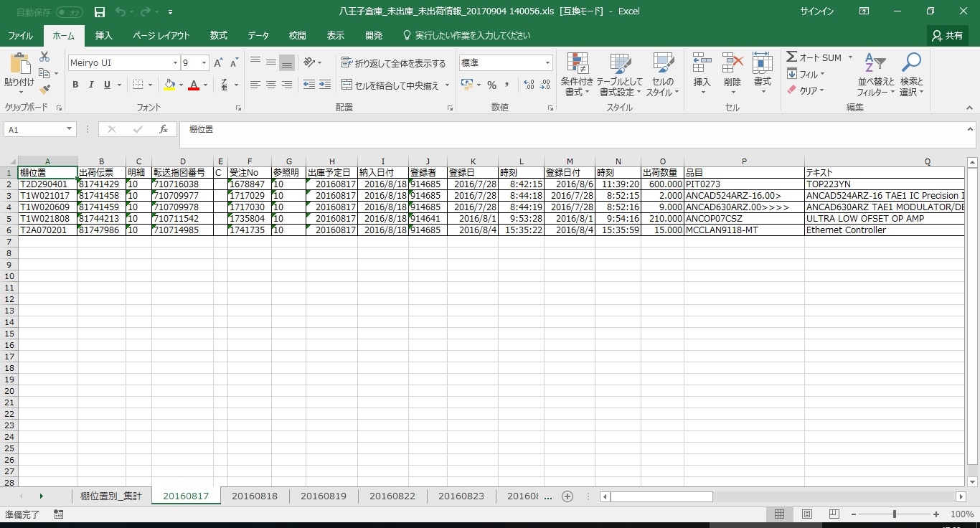Screen dimensions: 980x528
Task: Click the Increase Decimal icon
Action: coord(529,85)
